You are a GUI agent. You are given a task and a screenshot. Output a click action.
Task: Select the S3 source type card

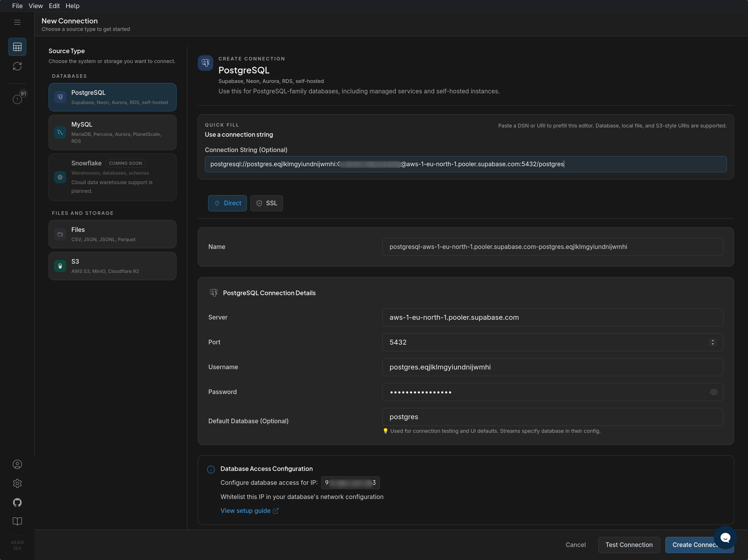[x=112, y=266]
